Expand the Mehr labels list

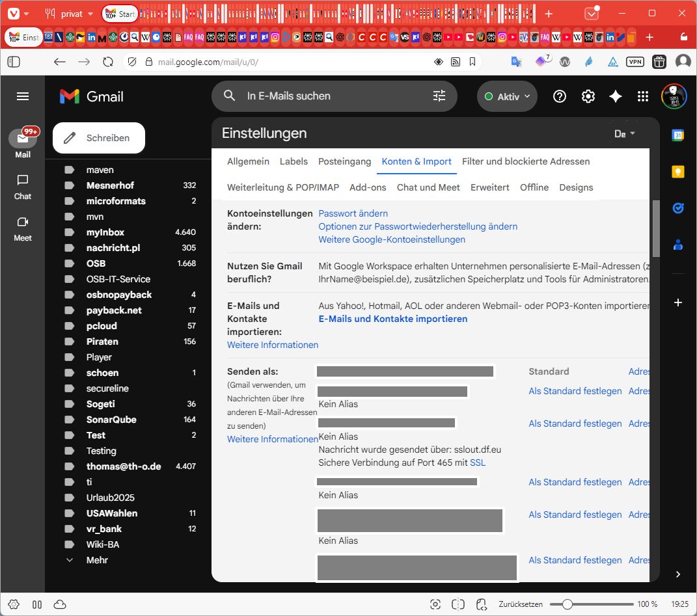(x=96, y=560)
